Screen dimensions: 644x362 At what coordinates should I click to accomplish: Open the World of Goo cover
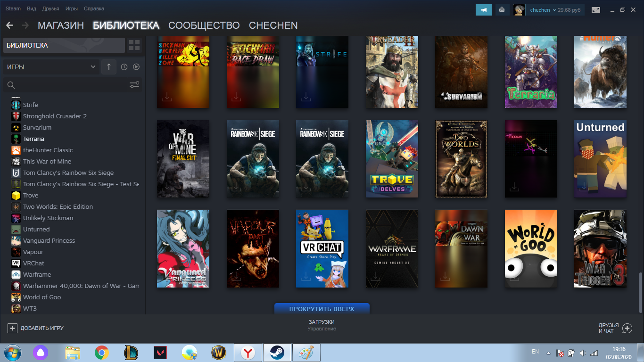531,248
